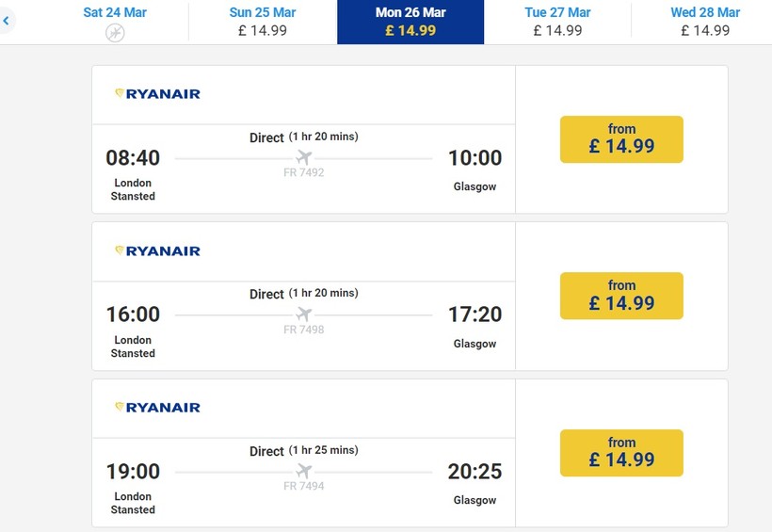Select the Mon 26 Mar date tab

410,22
